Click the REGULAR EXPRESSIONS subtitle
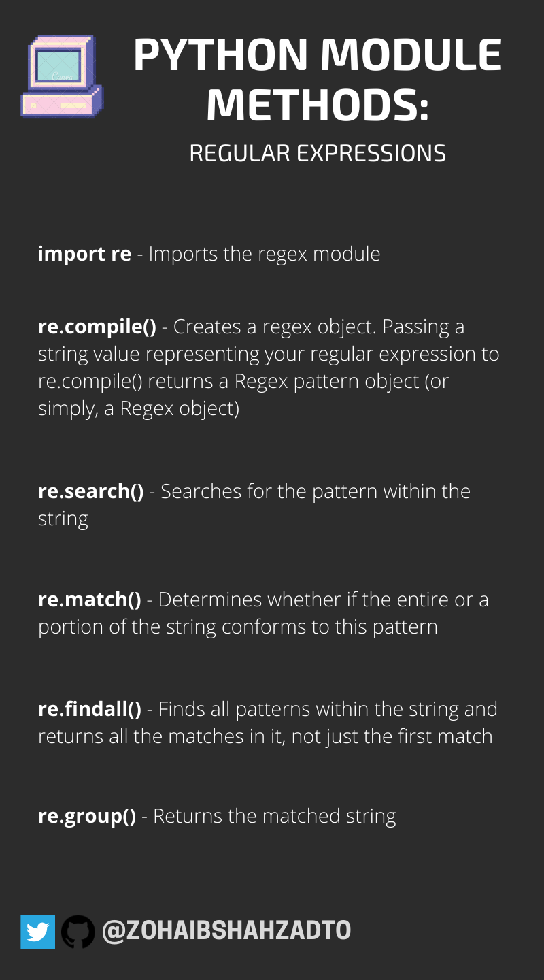This screenshot has height=980, width=544. point(318,153)
